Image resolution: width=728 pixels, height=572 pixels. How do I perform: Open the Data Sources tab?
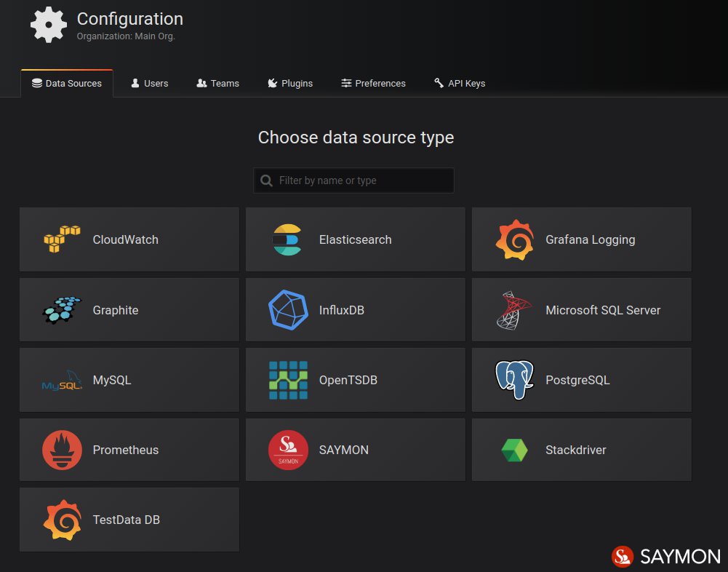click(x=67, y=83)
